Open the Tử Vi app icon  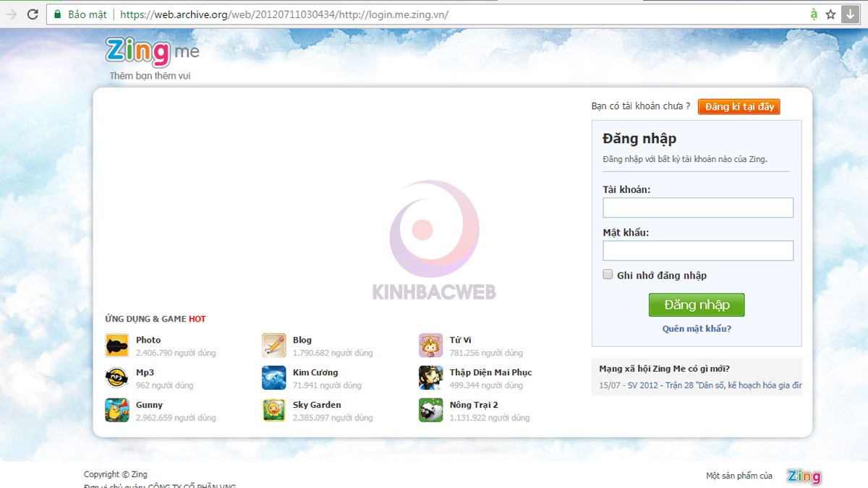pyautogui.click(x=430, y=346)
